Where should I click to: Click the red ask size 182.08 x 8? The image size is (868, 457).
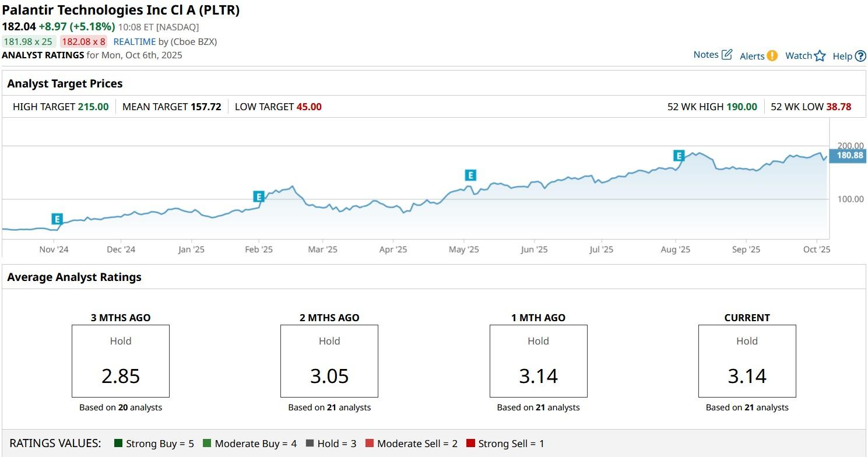(83, 41)
